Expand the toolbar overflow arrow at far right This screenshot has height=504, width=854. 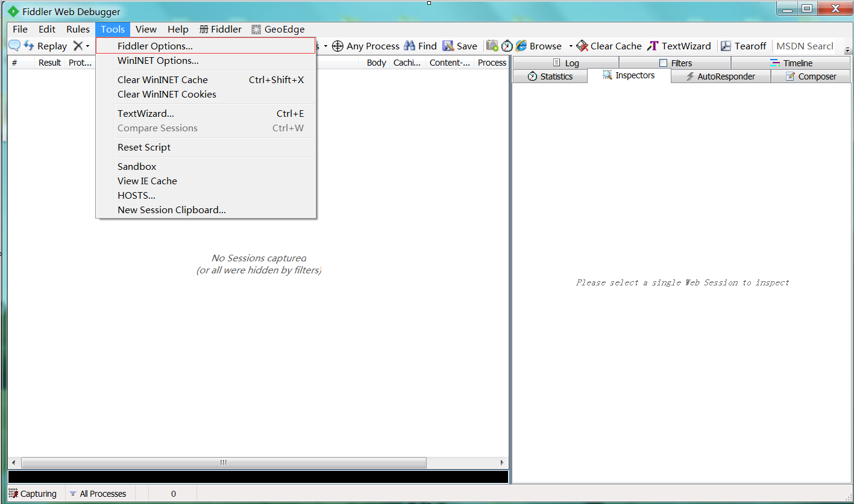point(848,49)
